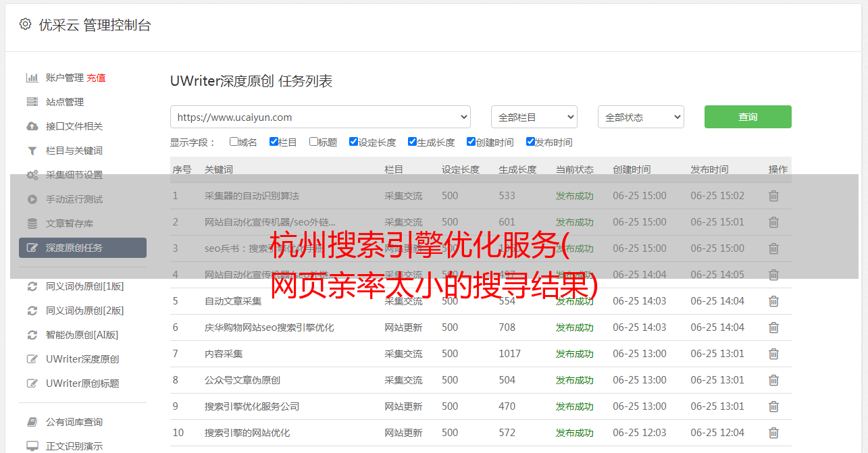The height and width of the screenshot is (453, 868).
Task: Open 公有词库查询 menu item
Action: click(x=74, y=422)
